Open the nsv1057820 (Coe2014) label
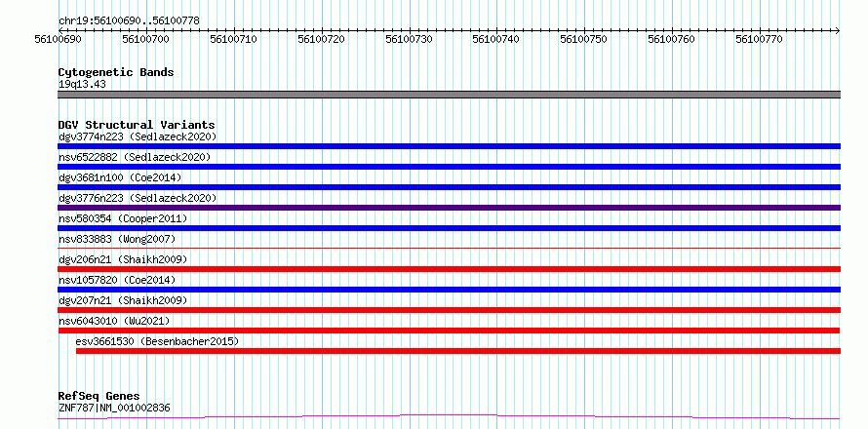This screenshot has width=868, height=429. pos(117,280)
